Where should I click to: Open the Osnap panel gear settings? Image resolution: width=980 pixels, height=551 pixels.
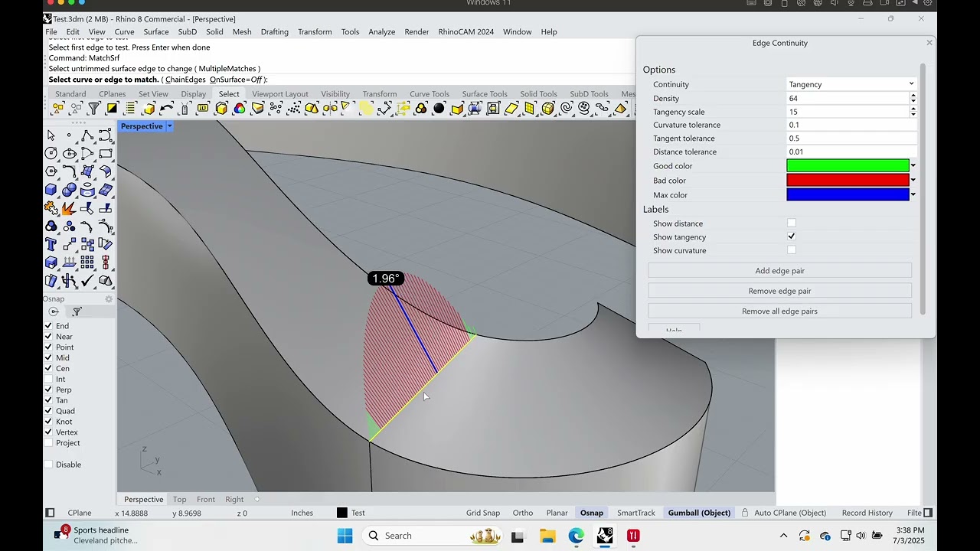tap(109, 299)
